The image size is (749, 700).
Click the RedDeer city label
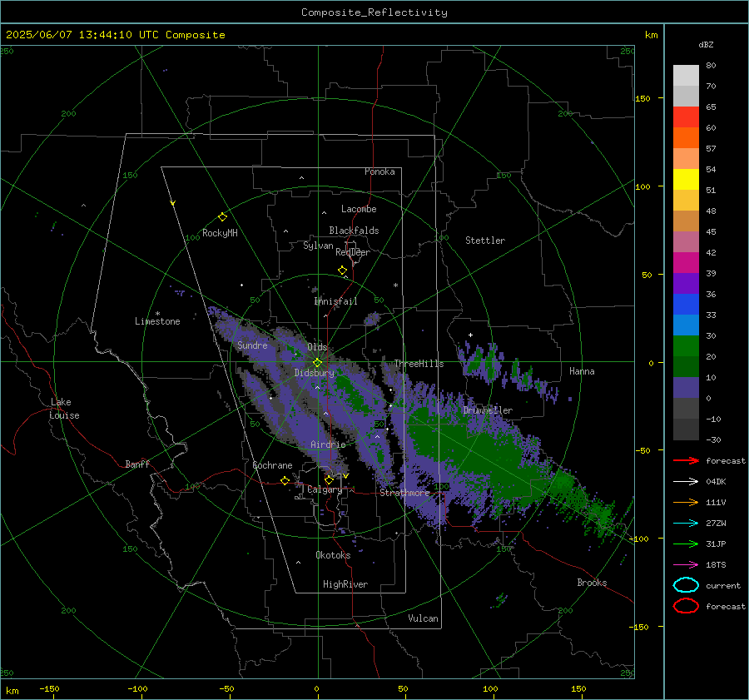[353, 252]
